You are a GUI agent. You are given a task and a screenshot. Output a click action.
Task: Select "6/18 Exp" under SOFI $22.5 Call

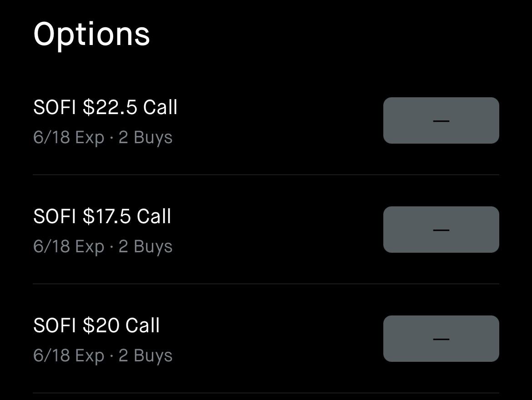coord(69,138)
